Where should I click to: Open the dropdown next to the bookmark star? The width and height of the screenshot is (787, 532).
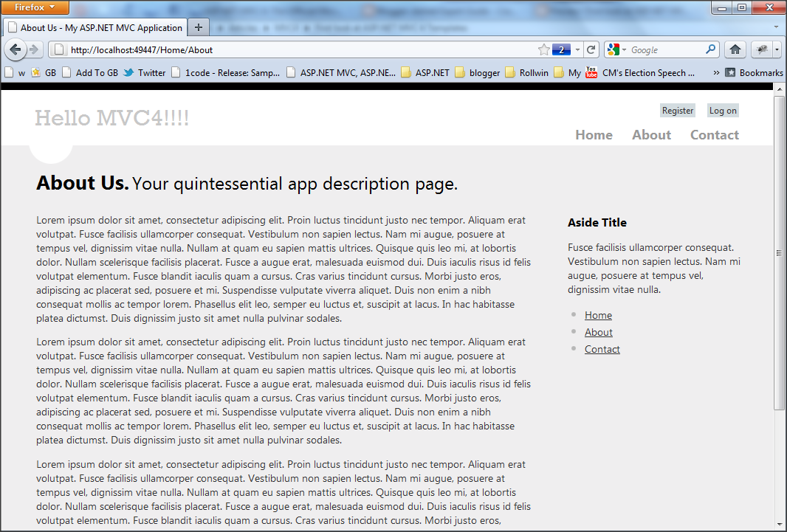click(x=577, y=49)
